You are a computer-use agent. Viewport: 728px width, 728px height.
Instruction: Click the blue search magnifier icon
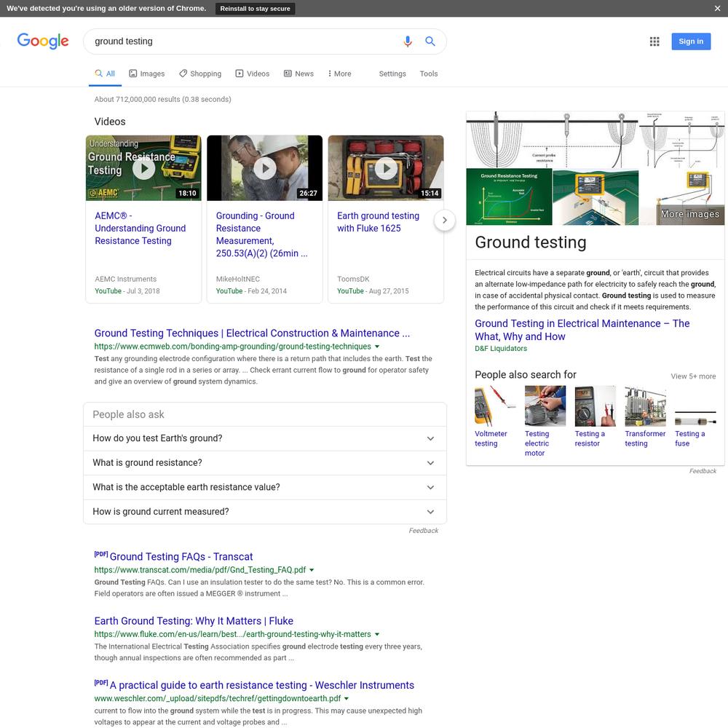pos(430,41)
